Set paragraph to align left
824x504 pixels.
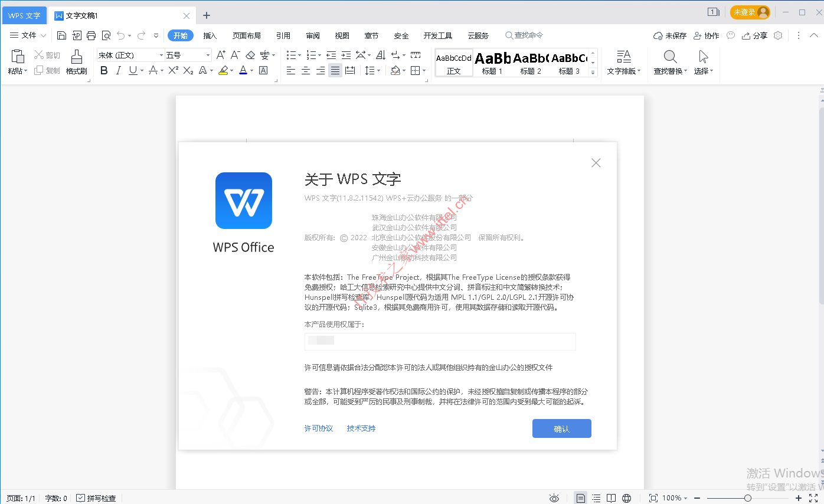(x=291, y=70)
